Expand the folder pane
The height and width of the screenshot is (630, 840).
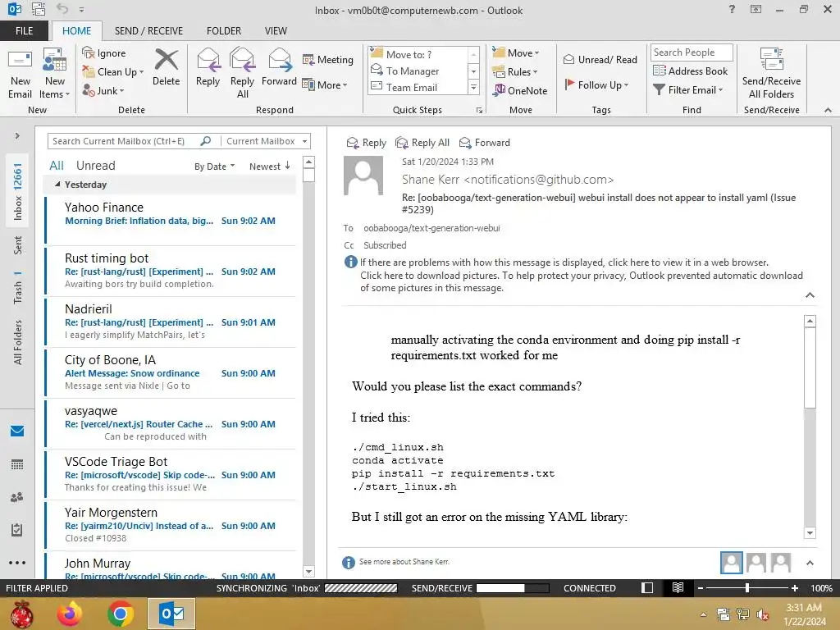click(x=17, y=135)
